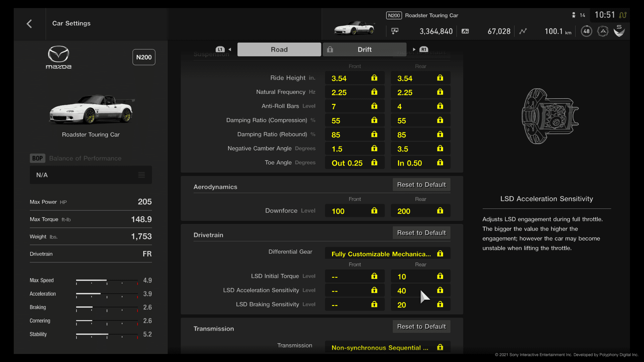Click the 10:51 clock display
This screenshot has height=362, width=644.
[x=605, y=15]
